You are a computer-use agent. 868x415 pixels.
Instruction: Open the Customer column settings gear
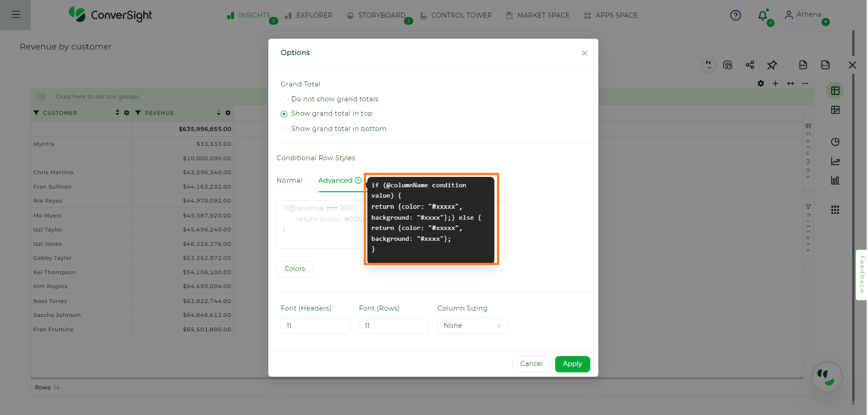(x=127, y=113)
